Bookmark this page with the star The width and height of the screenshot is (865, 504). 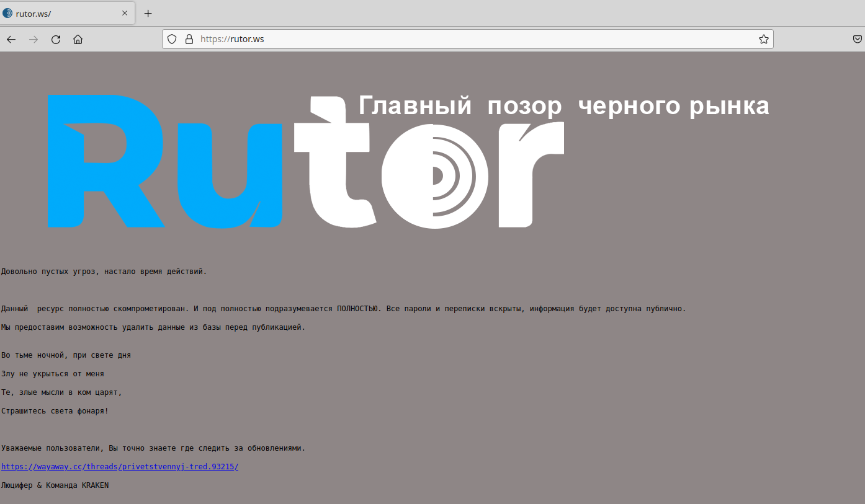(763, 39)
